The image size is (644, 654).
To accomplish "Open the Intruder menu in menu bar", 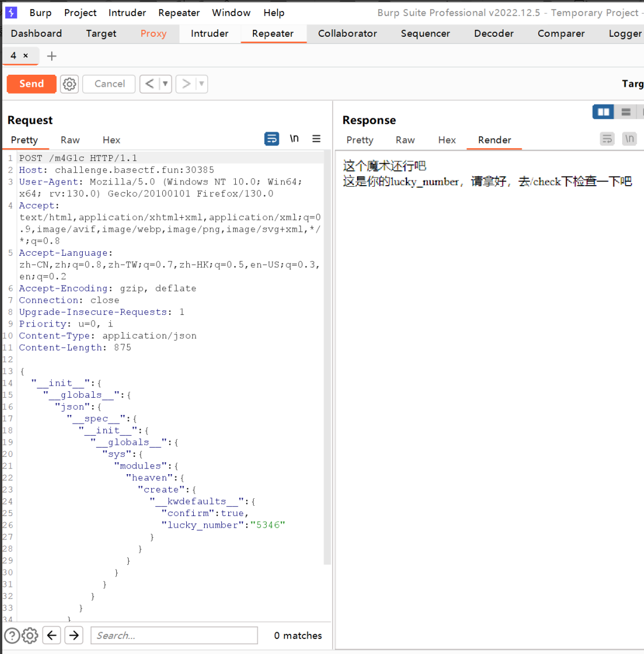I will (127, 13).
